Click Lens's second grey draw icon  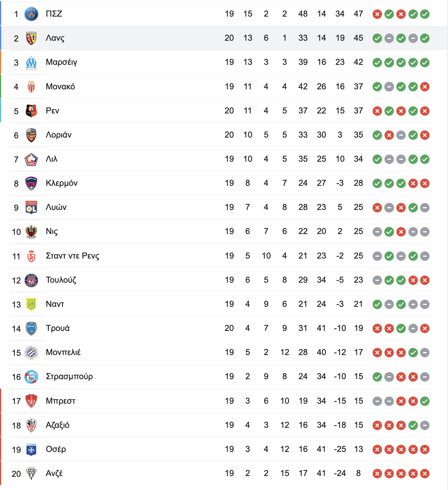pos(413,38)
